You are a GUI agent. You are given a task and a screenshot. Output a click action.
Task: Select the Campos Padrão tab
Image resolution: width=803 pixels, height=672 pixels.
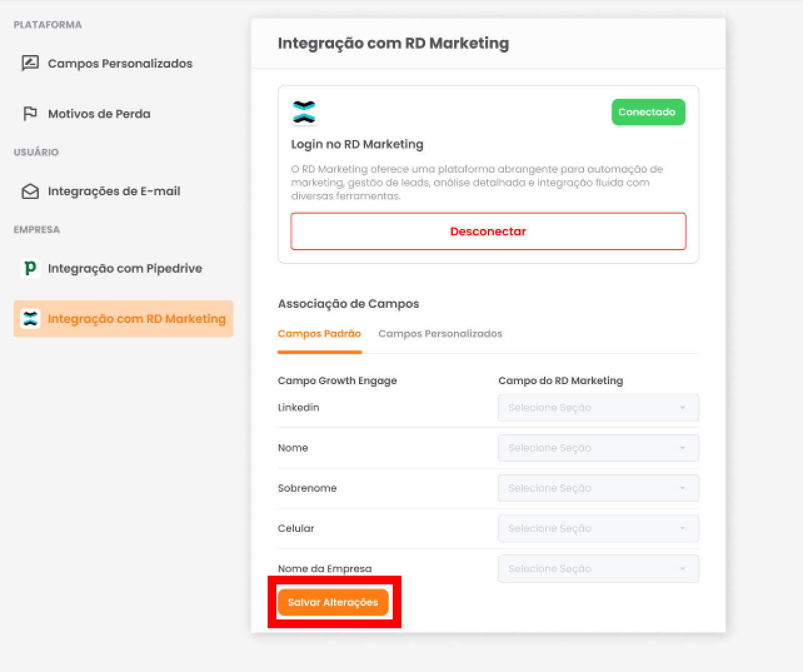coord(319,333)
